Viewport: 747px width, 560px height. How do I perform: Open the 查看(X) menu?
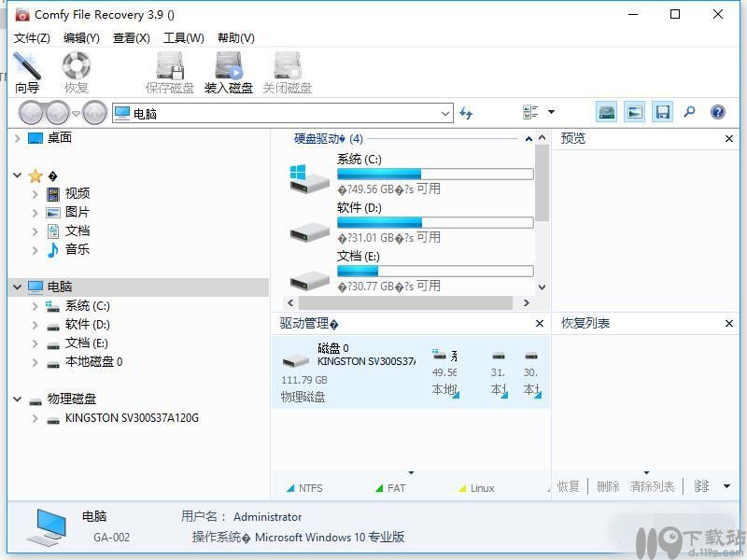tap(131, 37)
